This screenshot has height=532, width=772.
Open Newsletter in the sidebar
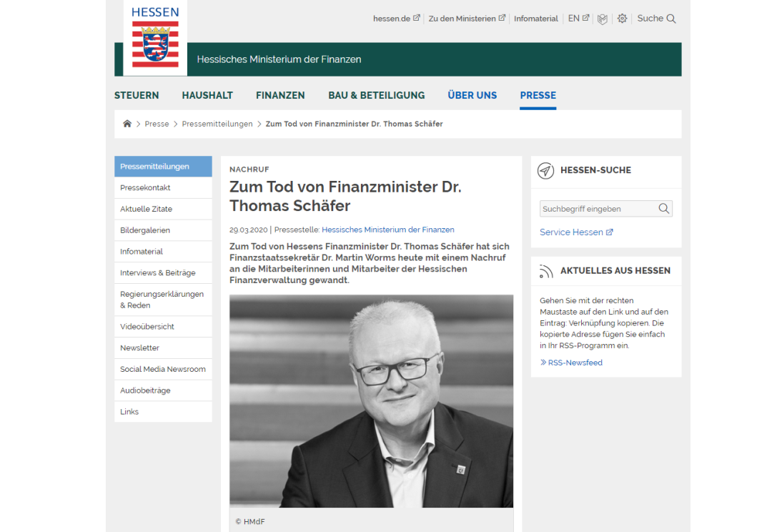coord(163,348)
